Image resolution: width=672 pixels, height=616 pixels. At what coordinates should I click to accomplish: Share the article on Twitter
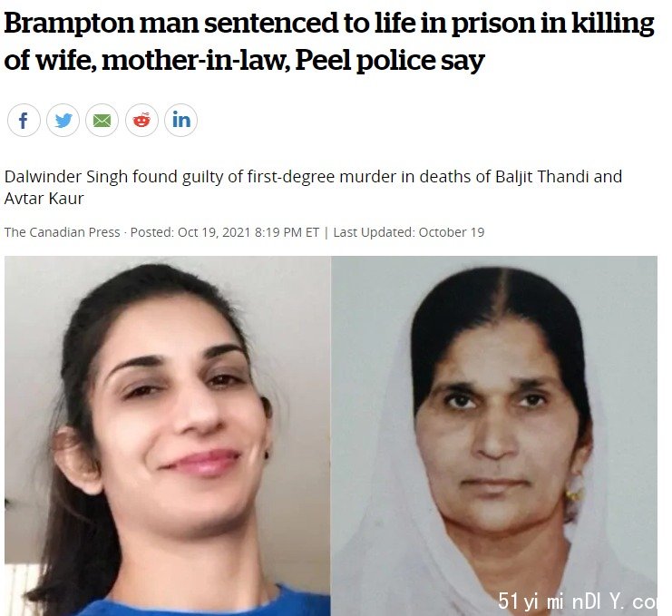pyautogui.click(x=63, y=120)
